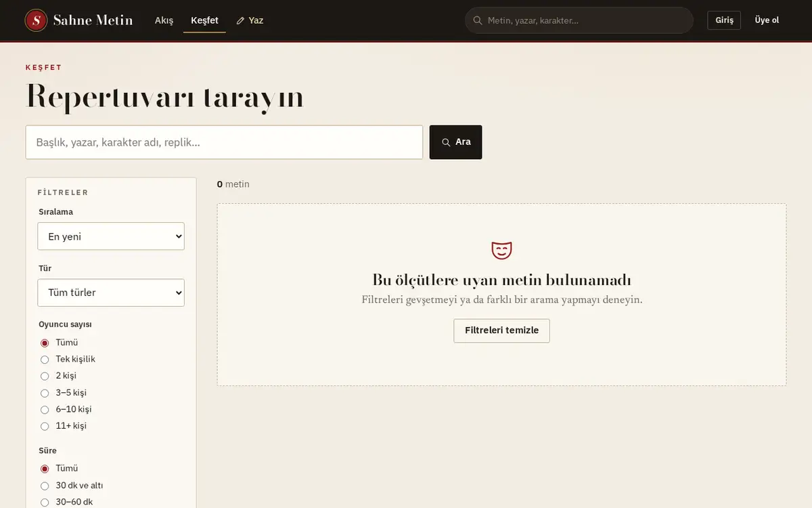Screen dimensions: 812x508
Task: Focus the top Metin, yazar, karakter search field
Action: pos(579,20)
